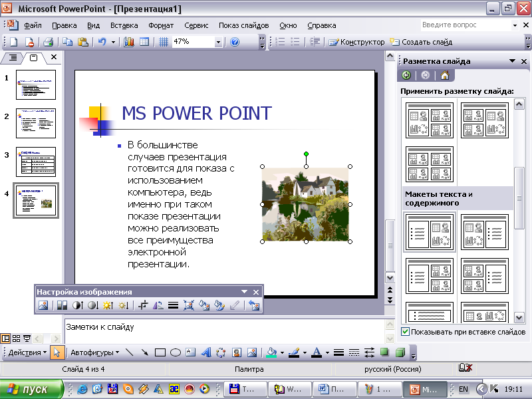
Task: Select the Line tool in drawing toolbar
Action: coord(129,352)
